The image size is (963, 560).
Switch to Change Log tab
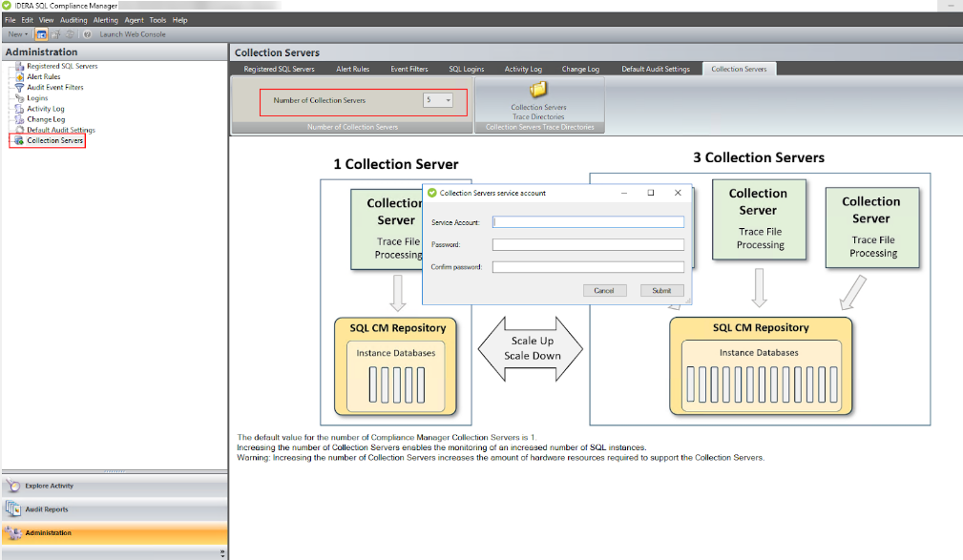[580, 69]
